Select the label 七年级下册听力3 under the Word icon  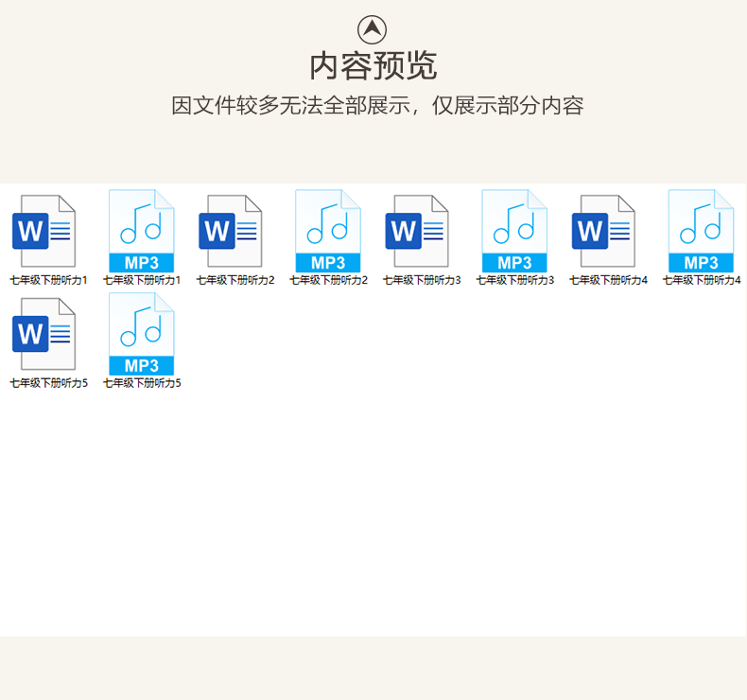(422, 280)
